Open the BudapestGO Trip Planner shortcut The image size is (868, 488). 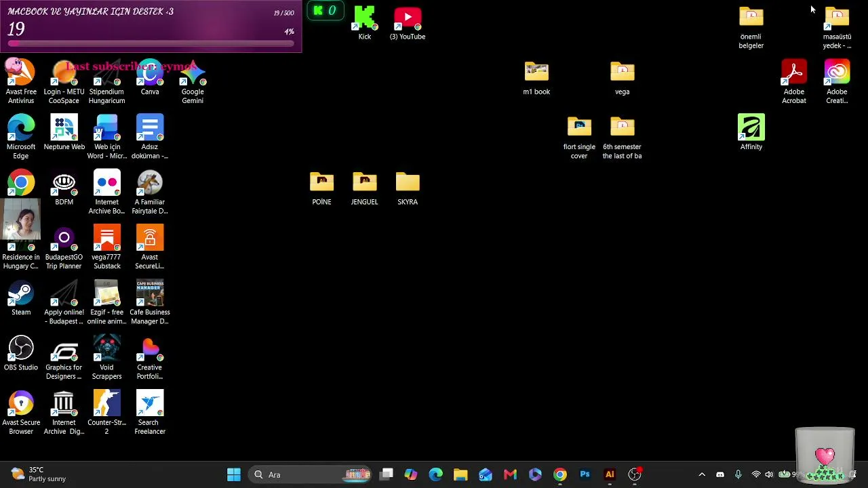tap(64, 247)
